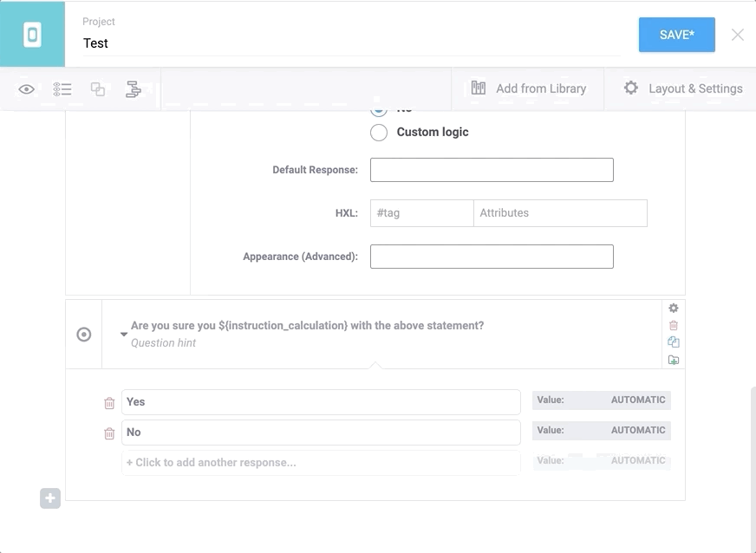Remove the No response option

pos(109,433)
